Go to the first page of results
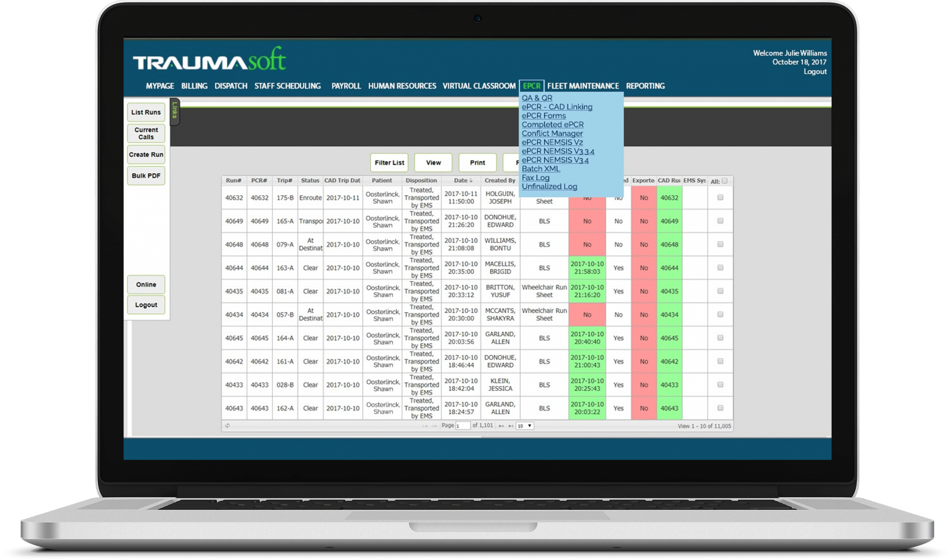Image resolution: width=951 pixels, height=560 pixels. click(426, 425)
